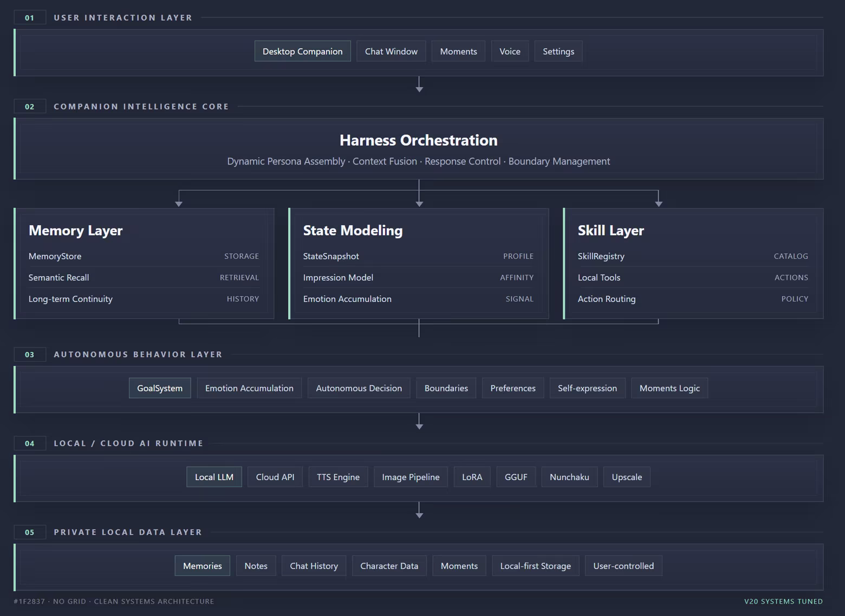The height and width of the screenshot is (616, 845).
Task: Click the RETRIEVAL tag
Action: click(x=239, y=277)
